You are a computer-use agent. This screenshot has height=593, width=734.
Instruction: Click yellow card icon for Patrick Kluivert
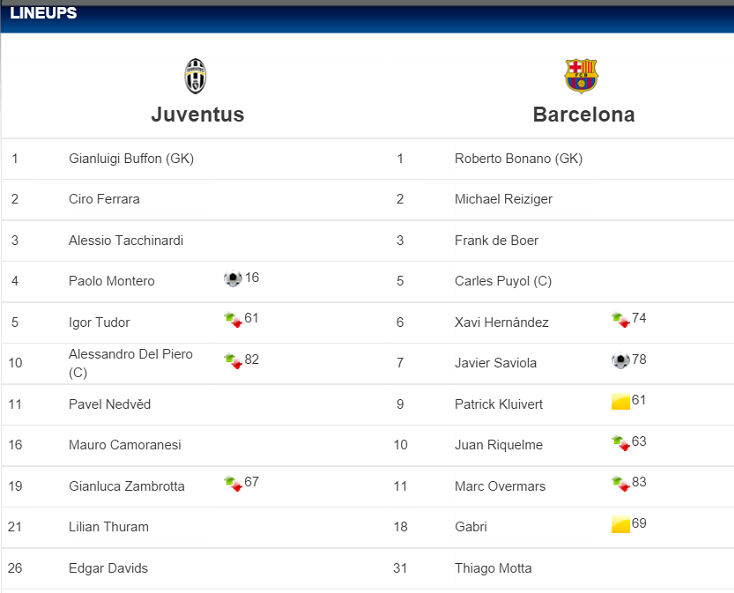(x=620, y=402)
